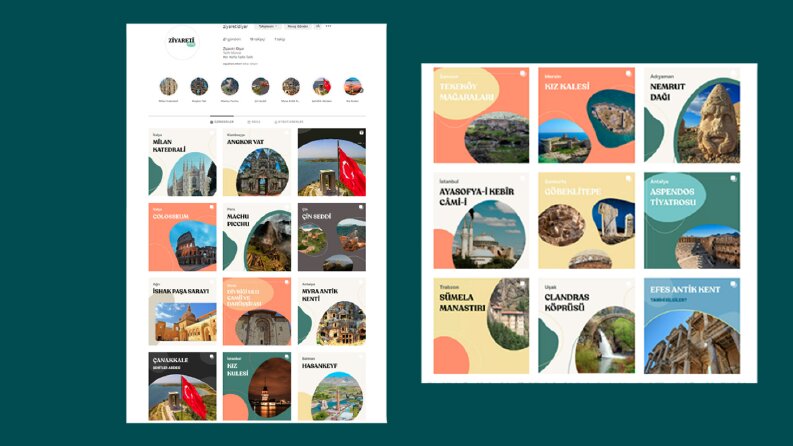
Task: Open the Angkor Vat post
Action: tap(257, 162)
